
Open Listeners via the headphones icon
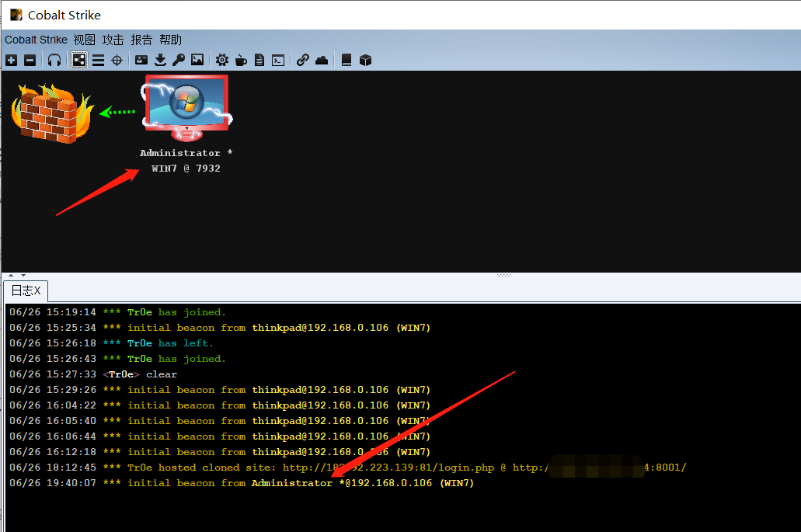point(54,61)
